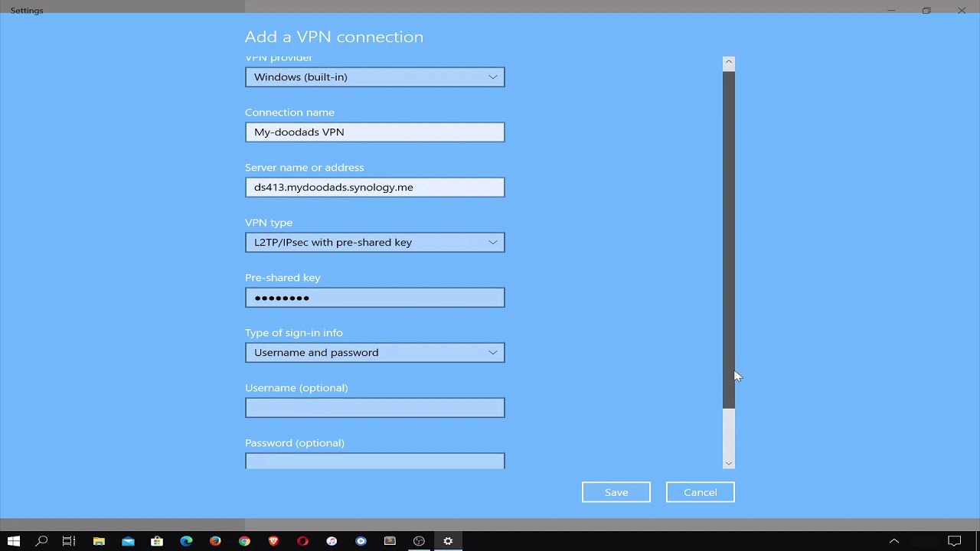Show hidden system tray icons
The height and width of the screenshot is (551, 980).
(x=893, y=541)
